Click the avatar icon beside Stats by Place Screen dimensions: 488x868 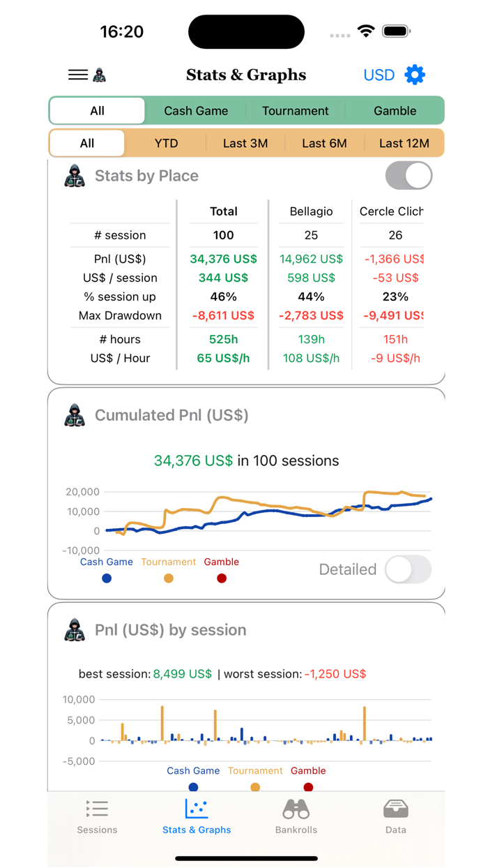(75, 176)
